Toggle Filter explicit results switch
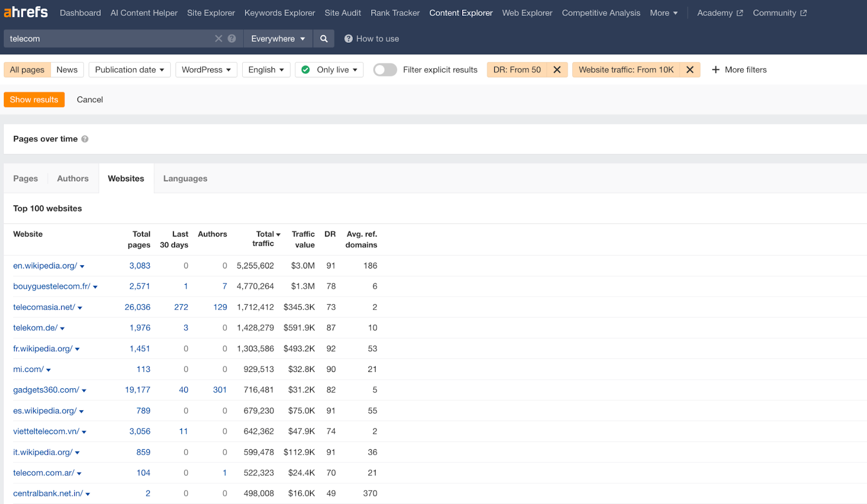Screen dimensions: 867x504 385,70
